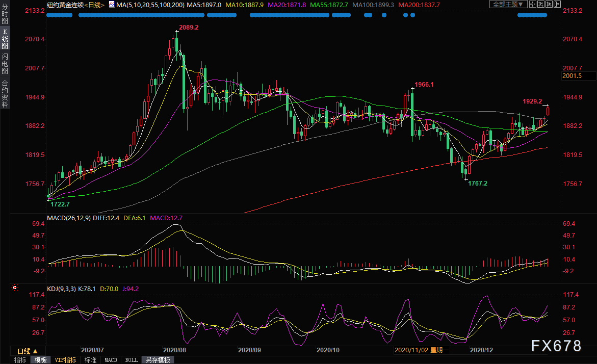Click the jump-to-start chart icon

click(540, 4)
